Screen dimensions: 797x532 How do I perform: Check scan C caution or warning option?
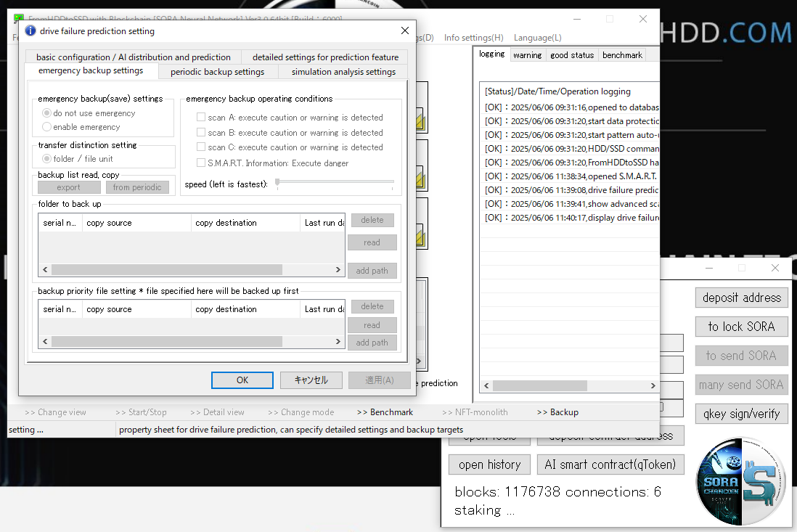point(201,147)
